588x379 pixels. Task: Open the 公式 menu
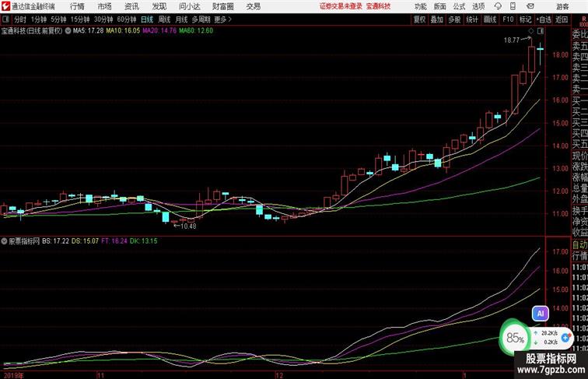(459, 6)
